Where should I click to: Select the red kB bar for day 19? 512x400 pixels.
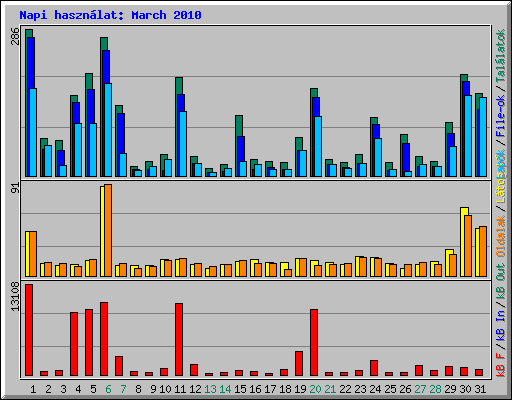pos(299,364)
